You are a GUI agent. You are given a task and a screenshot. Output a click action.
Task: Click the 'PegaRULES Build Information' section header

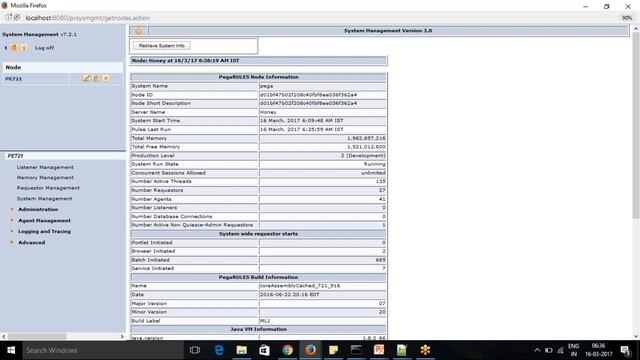point(258,277)
